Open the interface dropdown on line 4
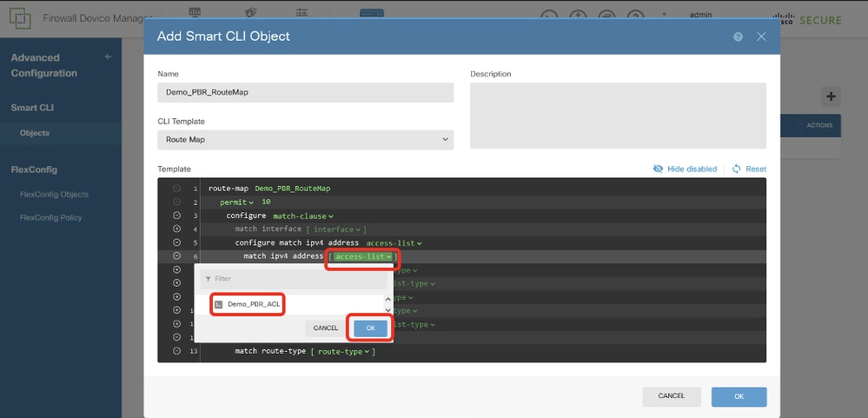 pos(337,229)
